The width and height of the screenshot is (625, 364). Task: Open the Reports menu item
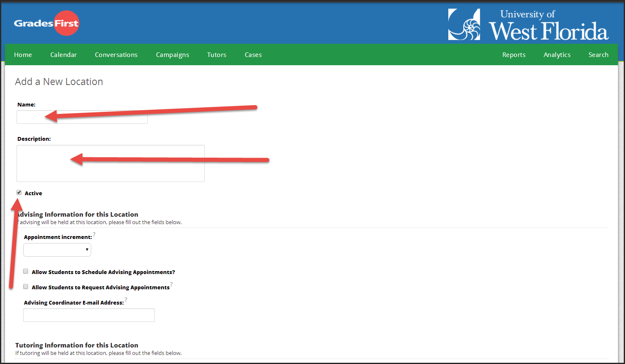[514, 55]
